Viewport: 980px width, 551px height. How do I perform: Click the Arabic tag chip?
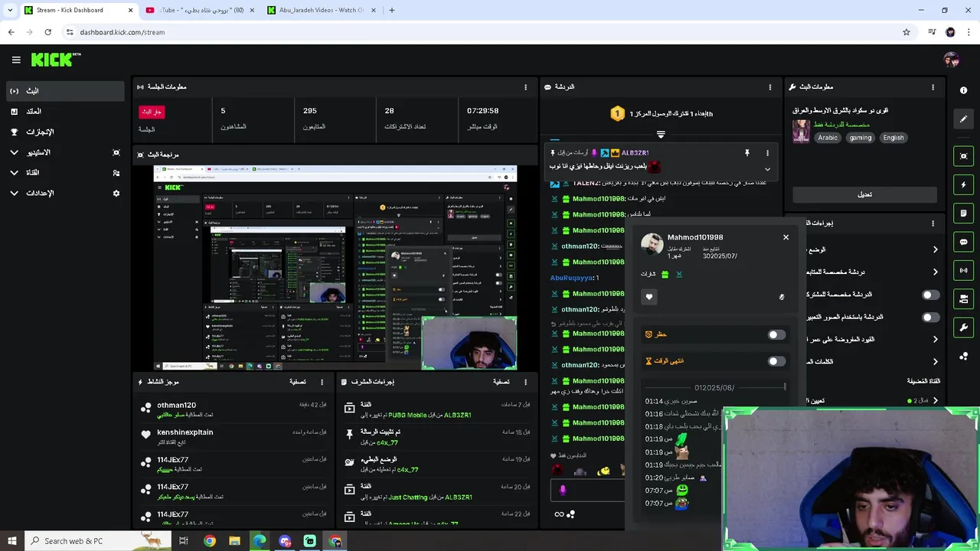click(x=828, y=138)
